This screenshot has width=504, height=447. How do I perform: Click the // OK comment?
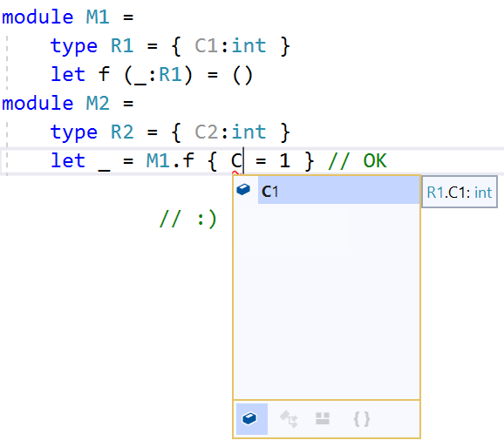coord(358,160)
